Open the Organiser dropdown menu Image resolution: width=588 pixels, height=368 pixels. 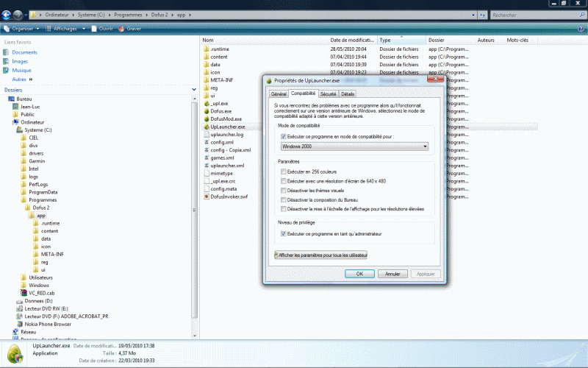pyautogui.click(x=21, y=29)
